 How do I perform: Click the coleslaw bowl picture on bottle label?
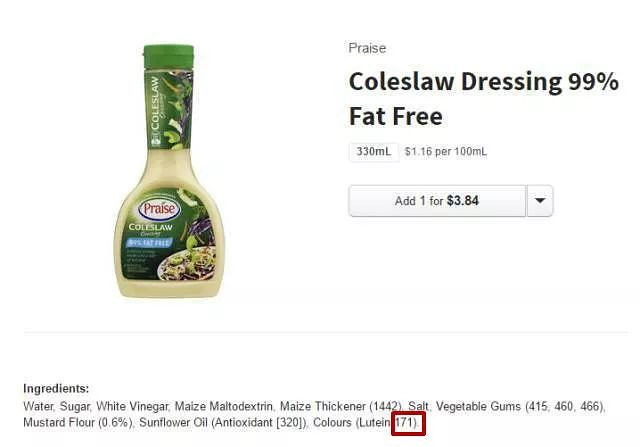coord(189,263)
